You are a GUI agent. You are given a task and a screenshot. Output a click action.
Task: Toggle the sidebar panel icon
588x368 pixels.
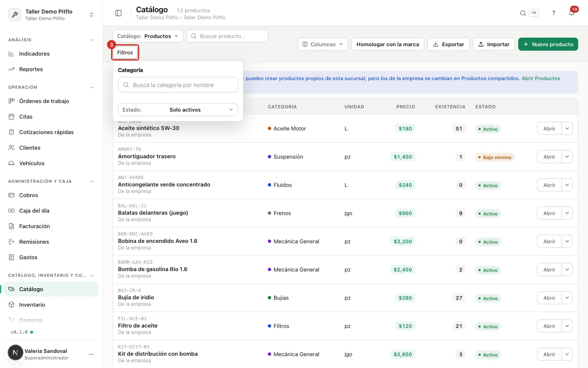118,13
